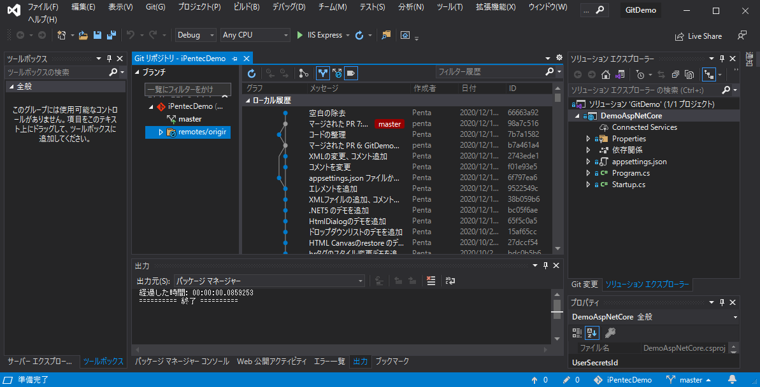Open the File (ファイル) menu

click(43, 7)
